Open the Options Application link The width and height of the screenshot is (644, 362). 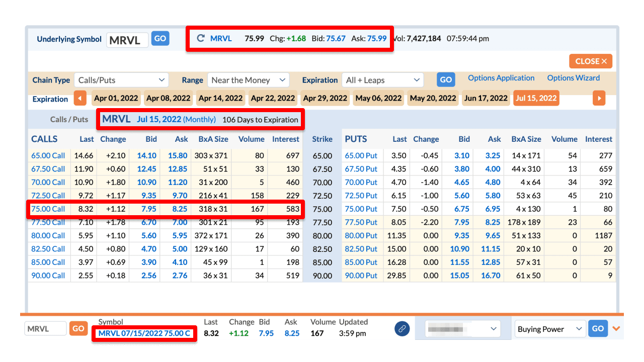(501, 78)
